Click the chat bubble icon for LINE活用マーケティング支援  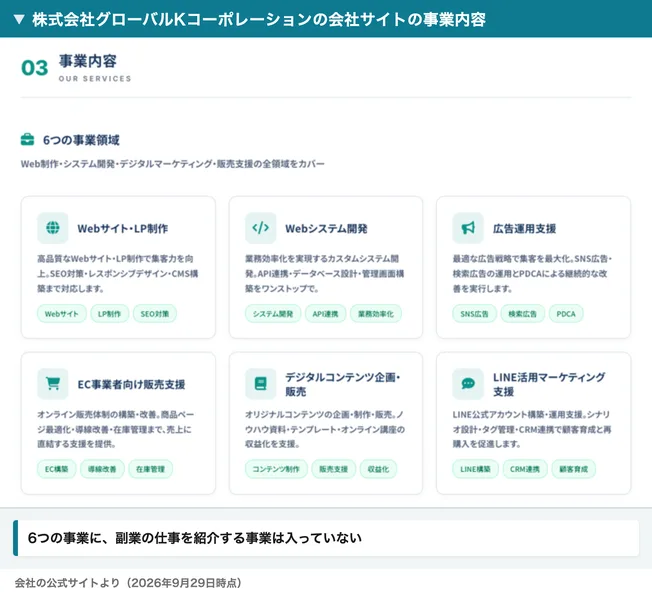tap(468, 383)
